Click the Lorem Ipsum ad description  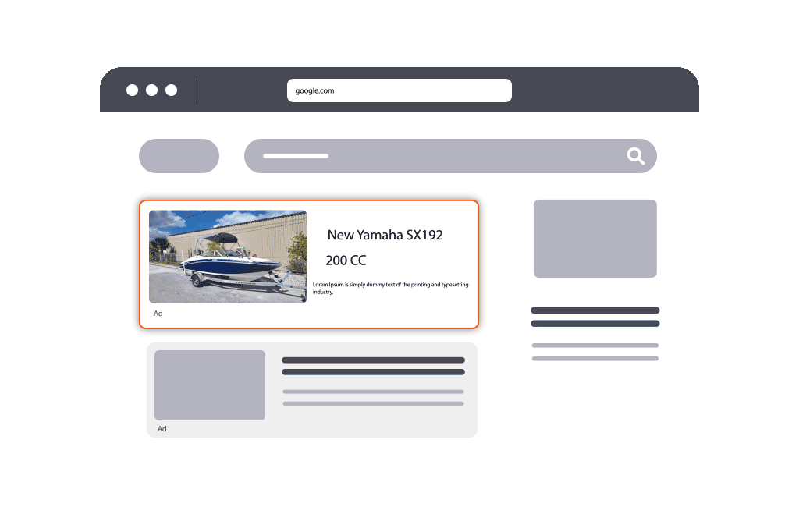pyautogui.click(x=390, y=288)
